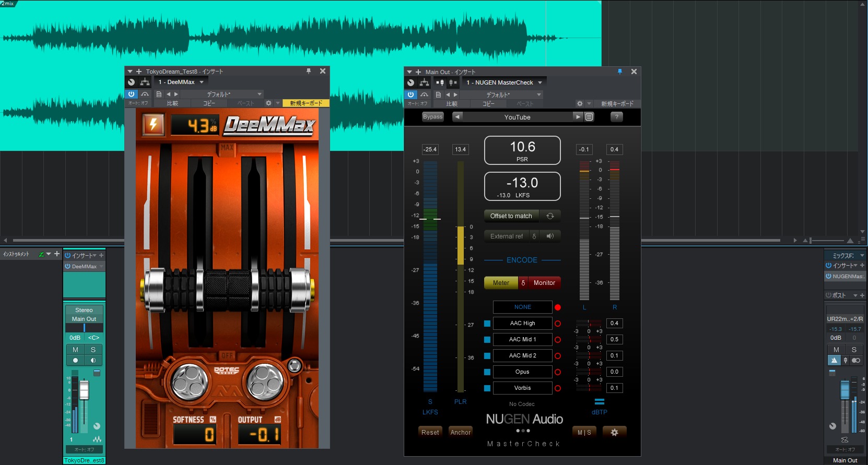Solo the TokyoDream channel with S
Image resolution: width=868 pixels, height=465 pixels.
(x=93, y=350)
